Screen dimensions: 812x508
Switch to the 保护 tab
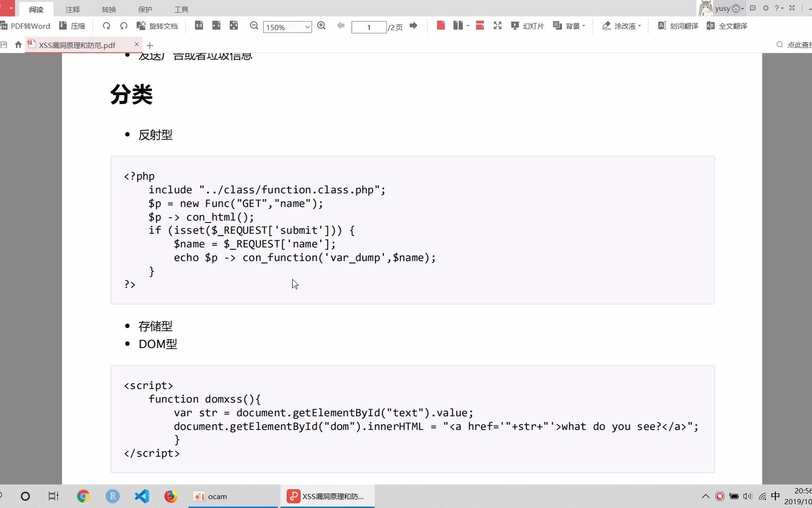click(x=145, y=9)
